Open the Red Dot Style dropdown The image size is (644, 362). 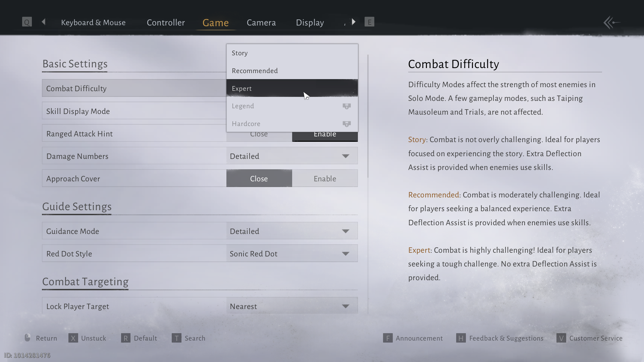(292, 254)
